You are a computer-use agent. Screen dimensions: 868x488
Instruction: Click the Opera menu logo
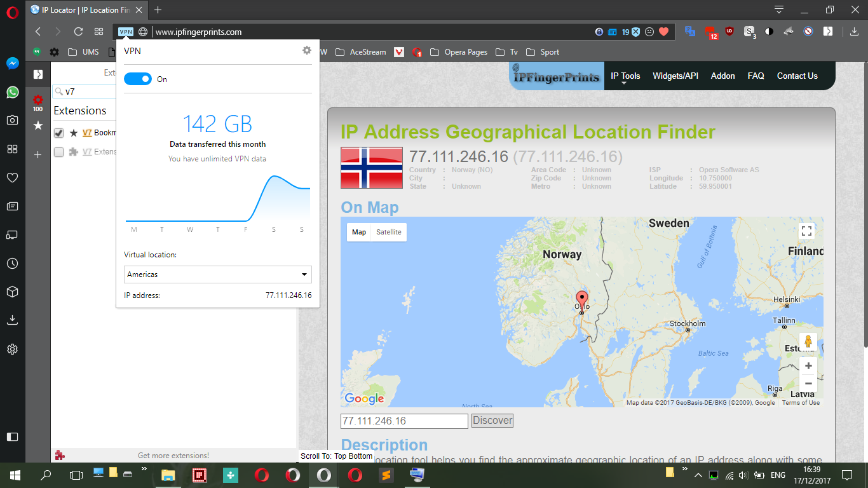point(12,11)
